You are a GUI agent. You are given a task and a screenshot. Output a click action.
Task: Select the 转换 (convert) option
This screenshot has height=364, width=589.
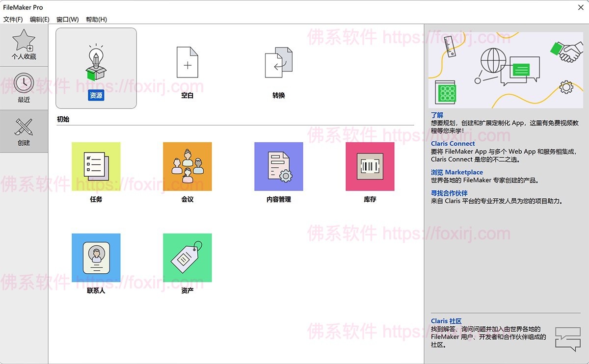click(x=278, y=69)
